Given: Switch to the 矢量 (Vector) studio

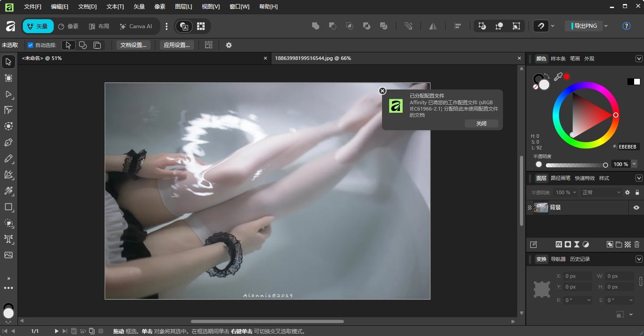Looking at the screenshot, I should 38,26.
